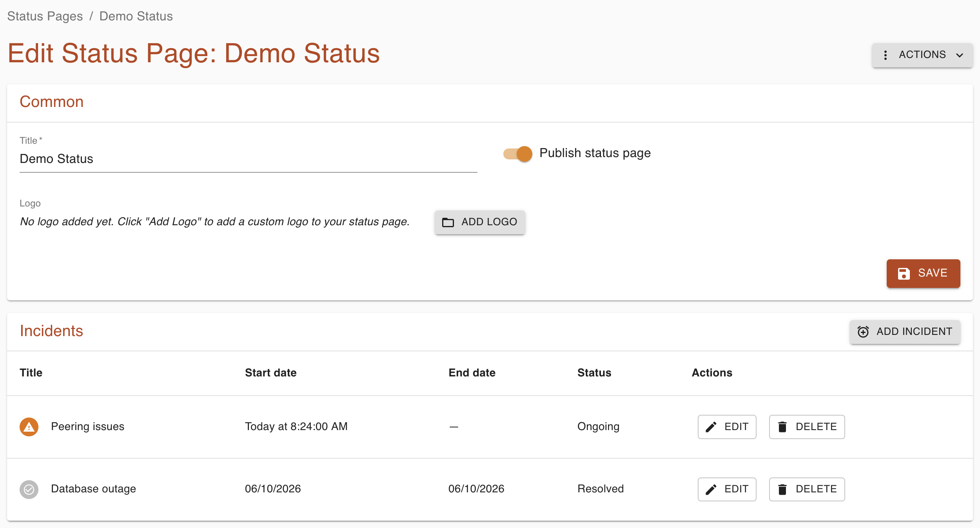This screenshot has height=528, width=980.
Task: Save the status page settings
Action: 923,273
